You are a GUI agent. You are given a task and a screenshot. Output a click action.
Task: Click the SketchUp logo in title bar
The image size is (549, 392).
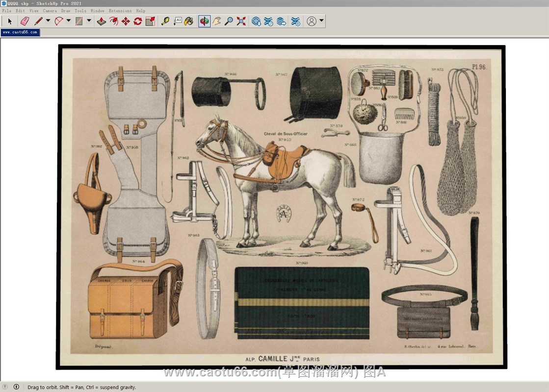coord(3,3)
